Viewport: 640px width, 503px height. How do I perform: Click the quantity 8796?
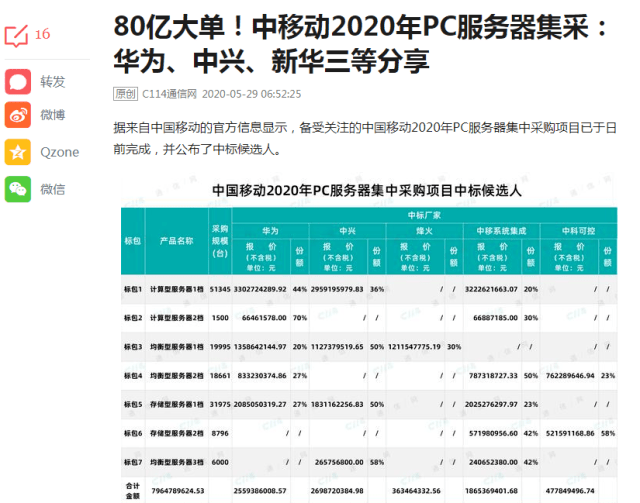tap(220, 433)
